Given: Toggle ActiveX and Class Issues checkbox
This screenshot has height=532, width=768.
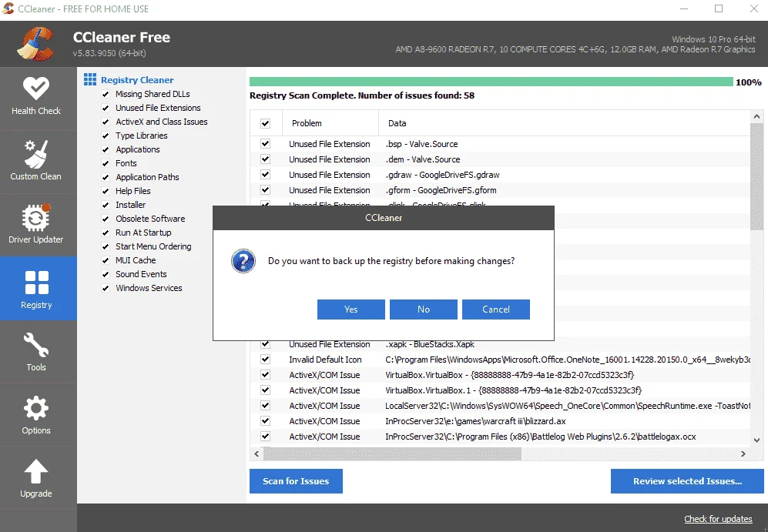Looking at the screenshot, I should click(x=106, y=122).
